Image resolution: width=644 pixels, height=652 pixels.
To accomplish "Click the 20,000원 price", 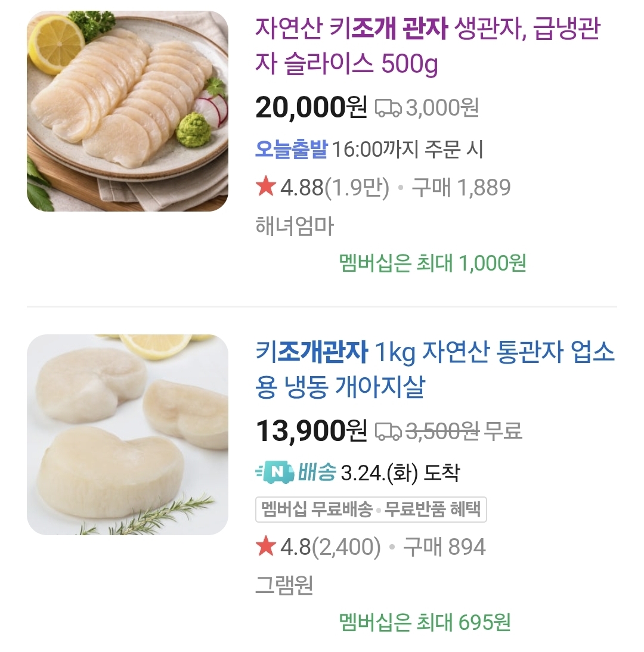I will 311,107.
